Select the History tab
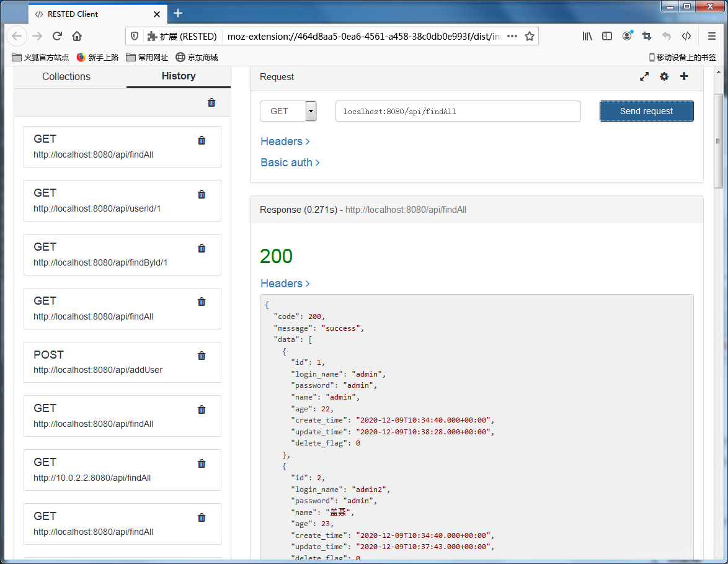The height and width of the screenshot is (564, 728). (x=179, y=76)
